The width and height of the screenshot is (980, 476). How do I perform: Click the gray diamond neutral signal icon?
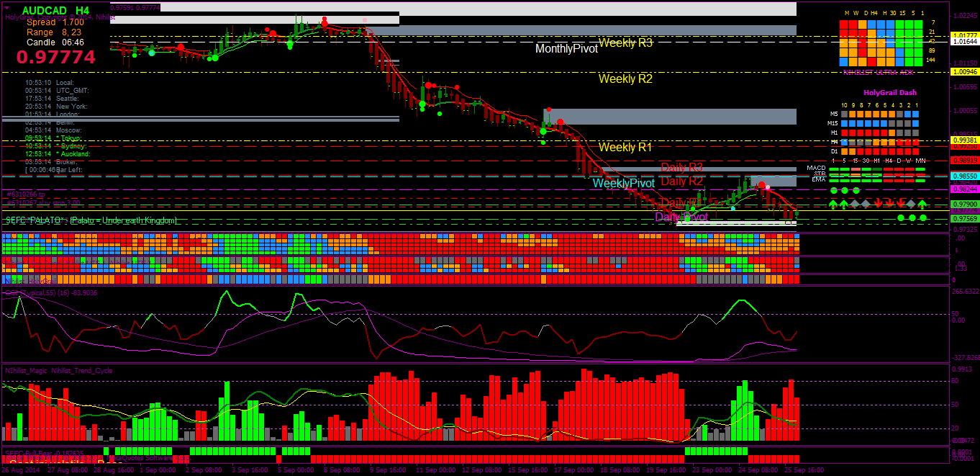click(x=853, y=203)
